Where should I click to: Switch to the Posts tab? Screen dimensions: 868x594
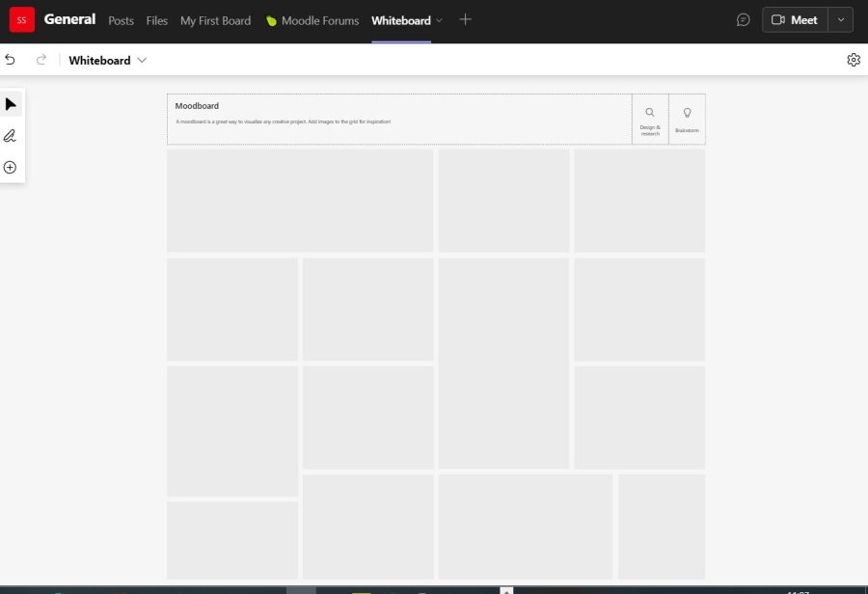(x=121, y=20)
